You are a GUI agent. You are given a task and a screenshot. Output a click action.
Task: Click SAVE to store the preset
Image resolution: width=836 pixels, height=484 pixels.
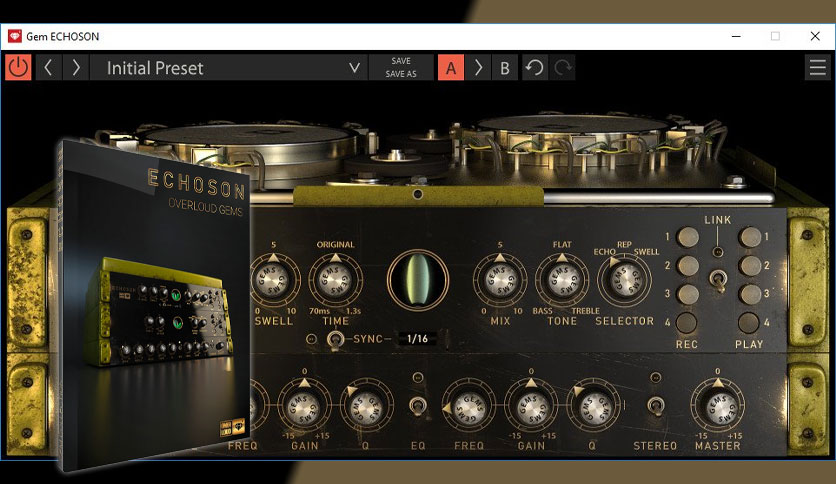click(401, 61)
